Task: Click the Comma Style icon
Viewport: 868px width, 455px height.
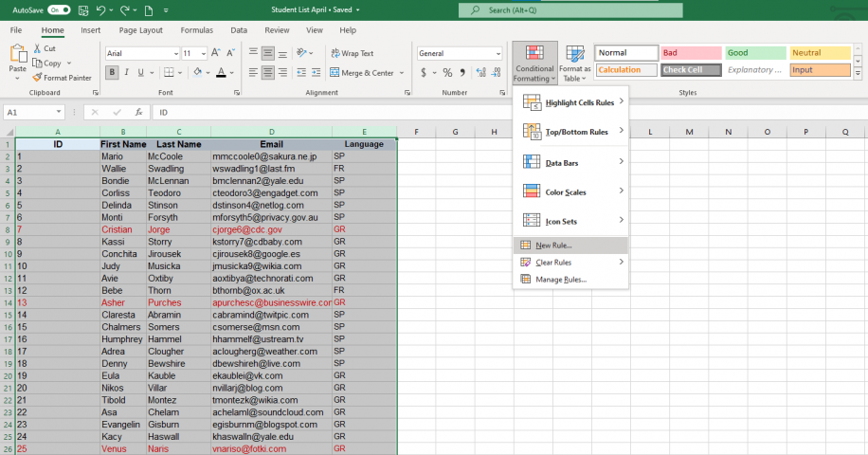Action: click(462, 72)
